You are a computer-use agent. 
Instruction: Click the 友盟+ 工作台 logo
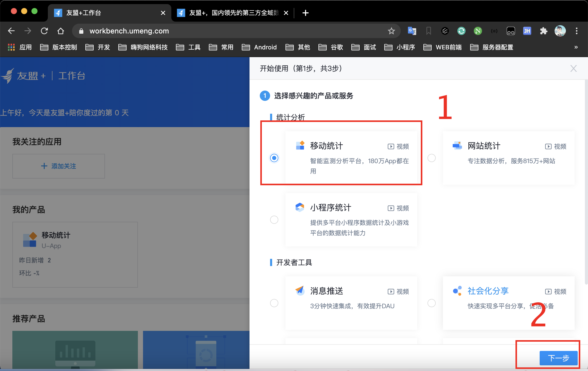43,76
